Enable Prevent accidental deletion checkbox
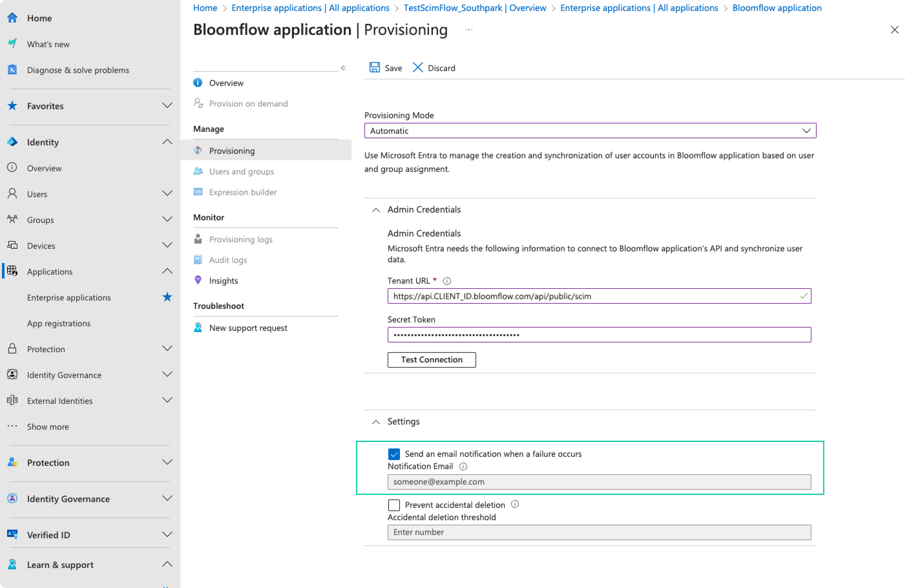The width and height of the screenshot is (909, 588). pyautogui.click(x=394, y=505)
